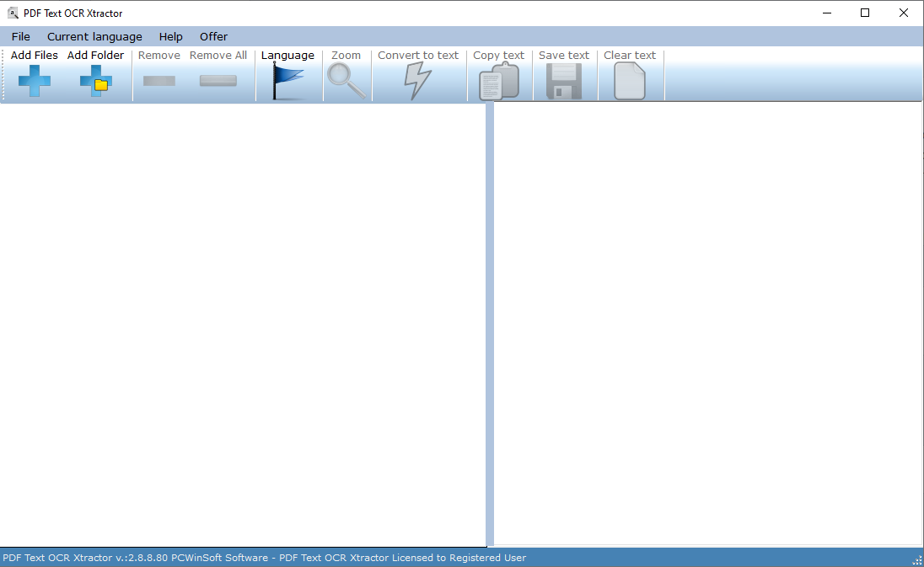Image resolution: width=924 pixels, height=567 pixels.
Task: Click the window resize grip in status bar
Action: click(x=916, y=559)
